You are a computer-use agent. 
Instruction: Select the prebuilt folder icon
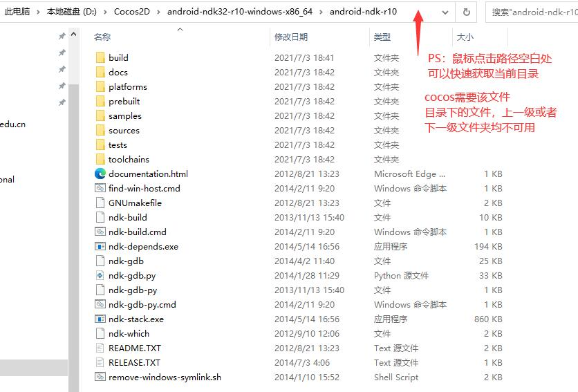(x=100, y=101)
